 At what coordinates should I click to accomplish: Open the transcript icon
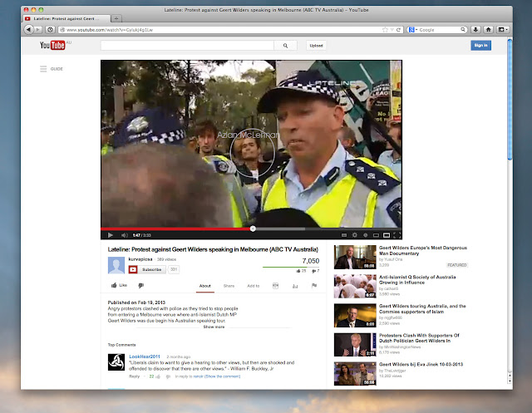point(275,286)
